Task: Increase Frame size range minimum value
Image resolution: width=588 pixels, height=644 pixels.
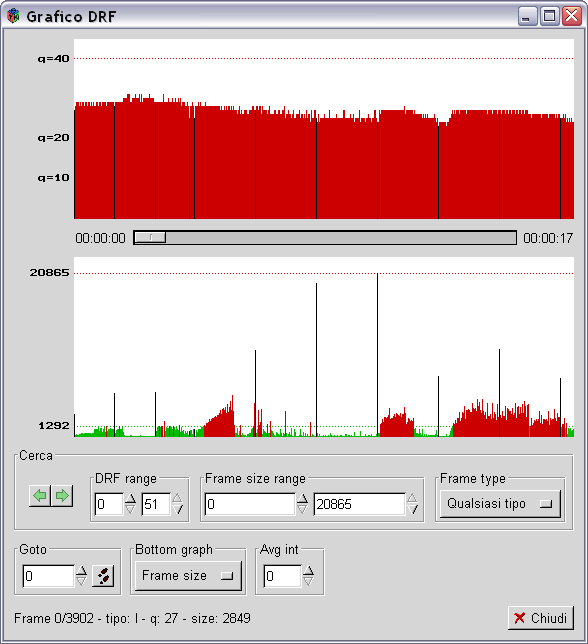Action: (302, 499)
